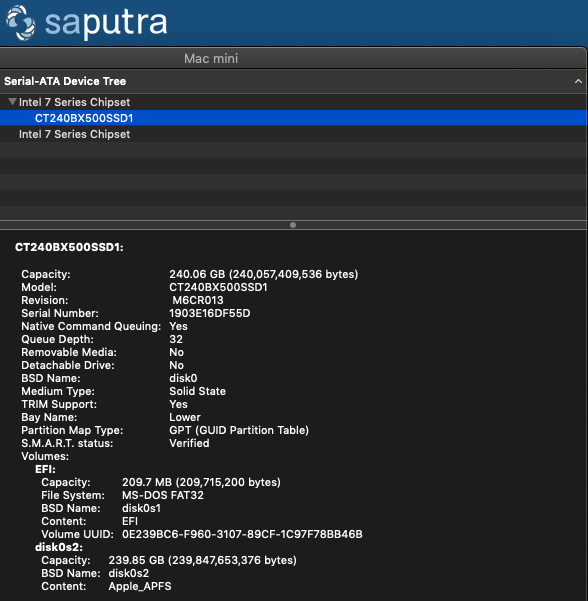588x601 pixels.
Task: Click the MS-DOS FAT32 file system value
Action: pyautogui.click(x=163, y=495)
